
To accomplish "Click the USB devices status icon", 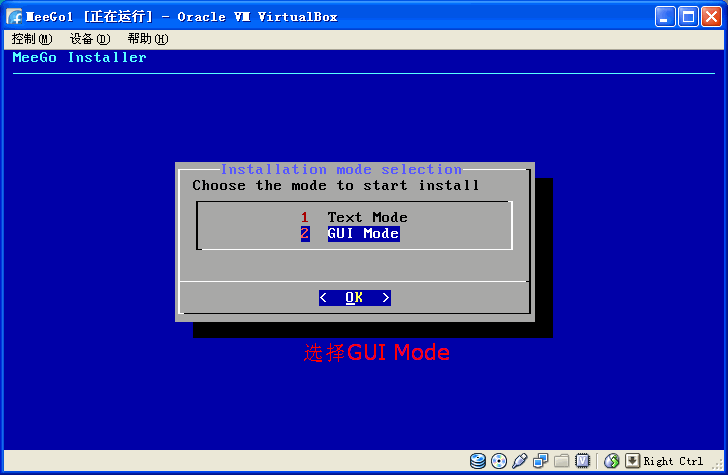I will [520, 461].
